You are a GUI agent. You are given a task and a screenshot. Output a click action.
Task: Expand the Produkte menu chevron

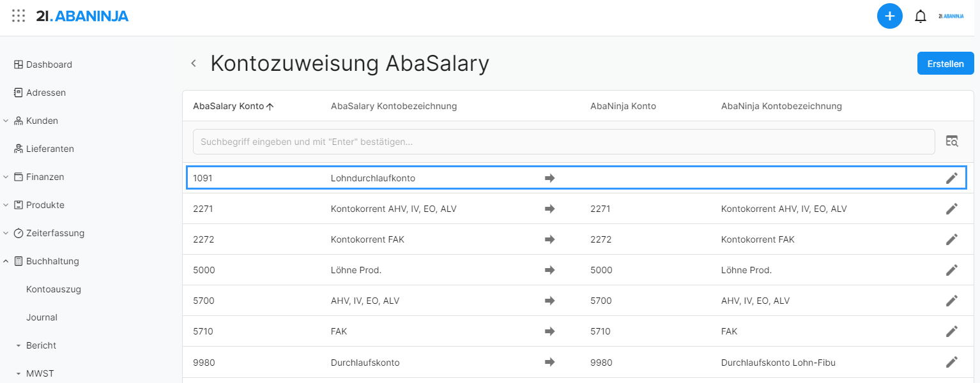click(x=6, y=205)
